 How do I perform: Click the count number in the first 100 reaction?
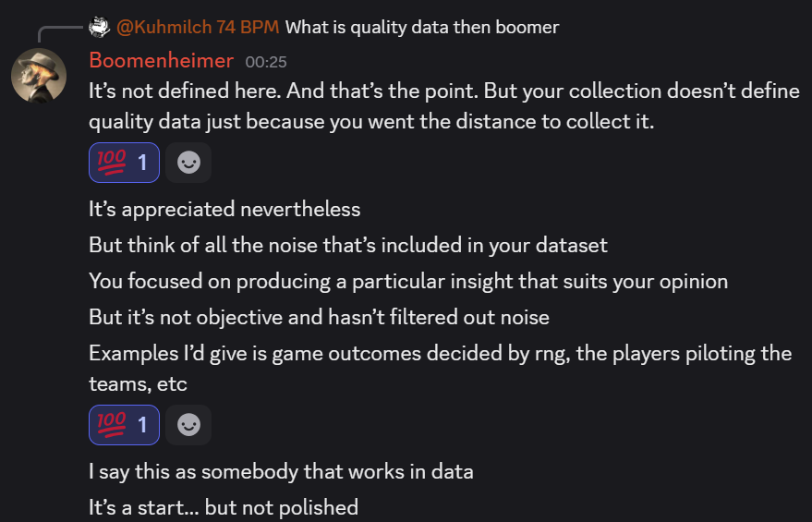point(142,163)
